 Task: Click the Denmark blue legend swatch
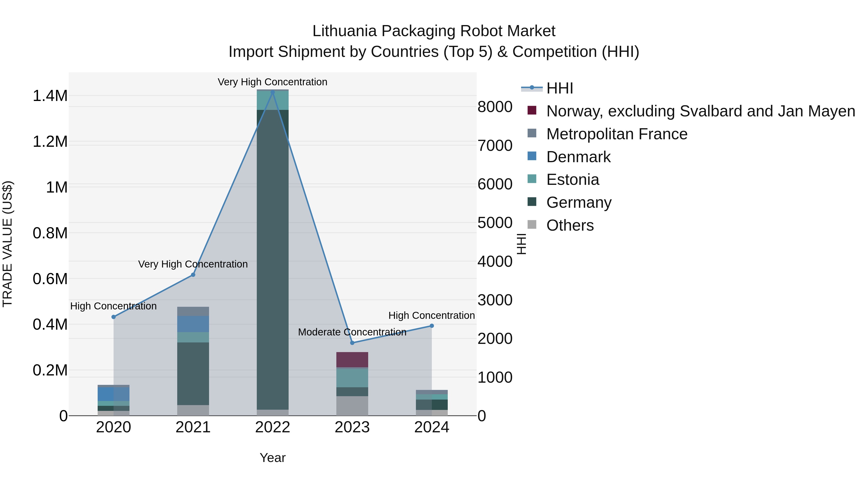coord(532,156)
